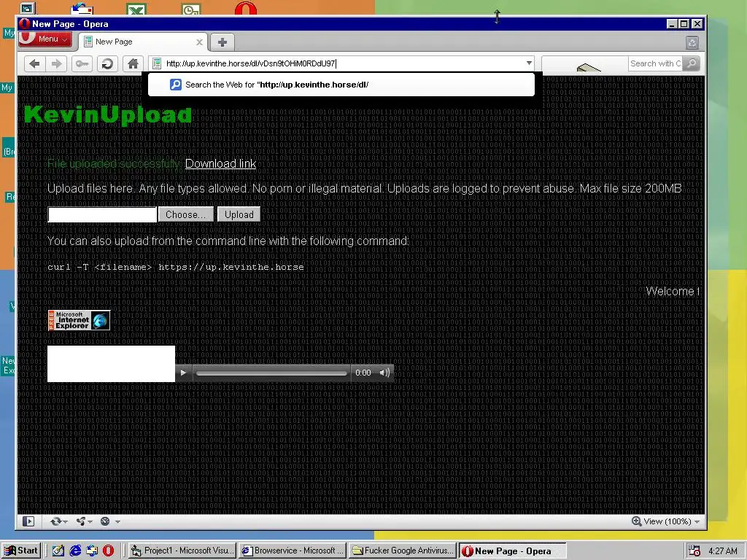Image resolution: width=747 pixels, height=560 pixels.
Task: Launch Show Desktop quick launch icon
Action: click(x=58, y=551)
